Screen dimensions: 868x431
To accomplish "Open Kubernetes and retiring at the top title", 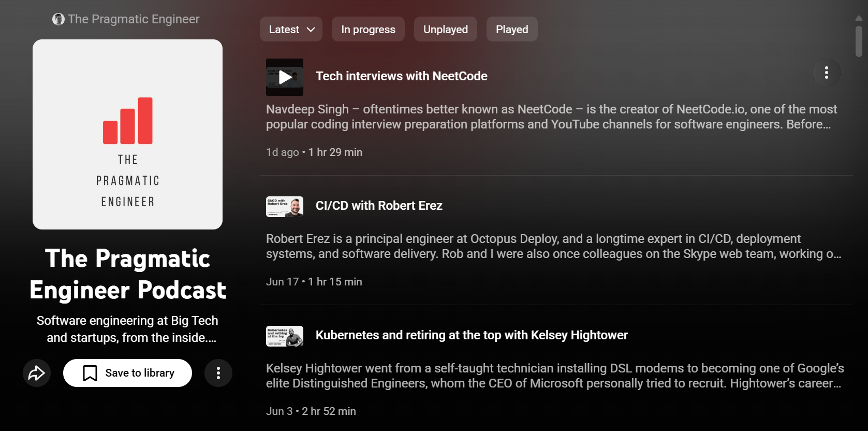I will [472, 335].
